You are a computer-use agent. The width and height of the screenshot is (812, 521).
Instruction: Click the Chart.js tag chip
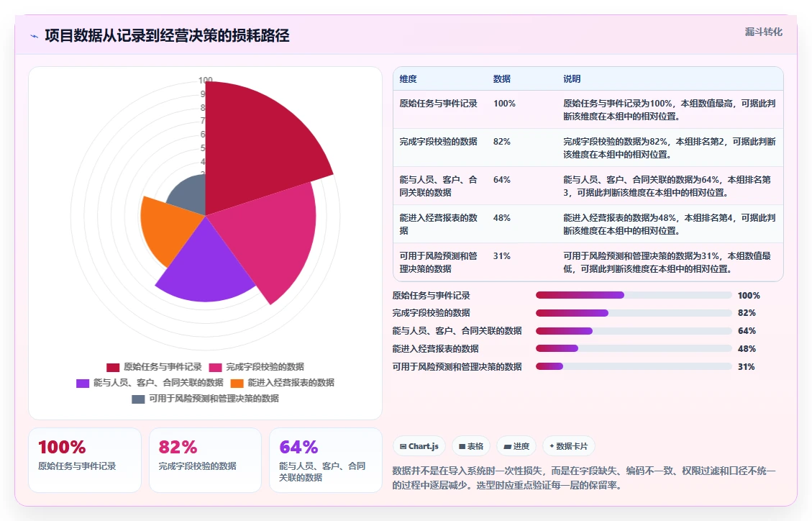pos(419,446)
